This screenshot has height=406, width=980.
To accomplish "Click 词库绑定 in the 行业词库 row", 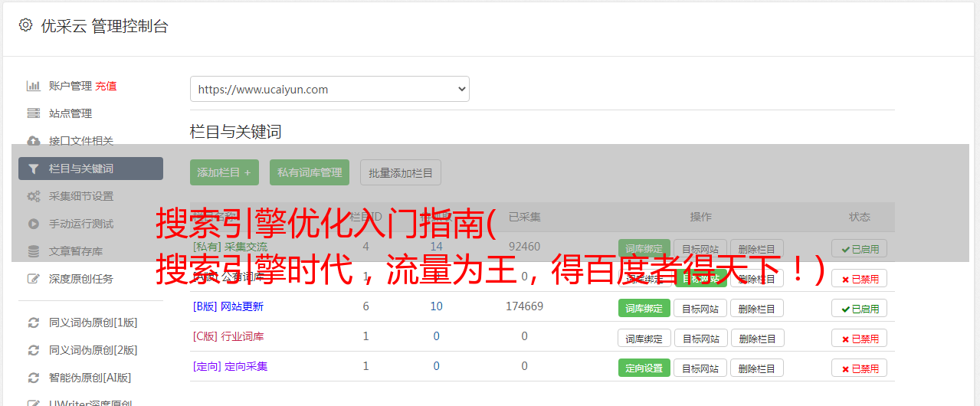I will tap(644, 338).
